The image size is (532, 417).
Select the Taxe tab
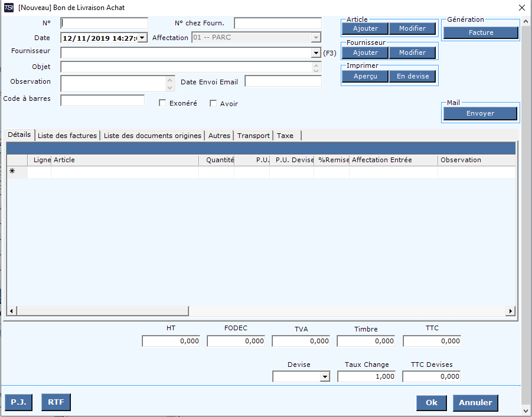[x=285, y=136]
